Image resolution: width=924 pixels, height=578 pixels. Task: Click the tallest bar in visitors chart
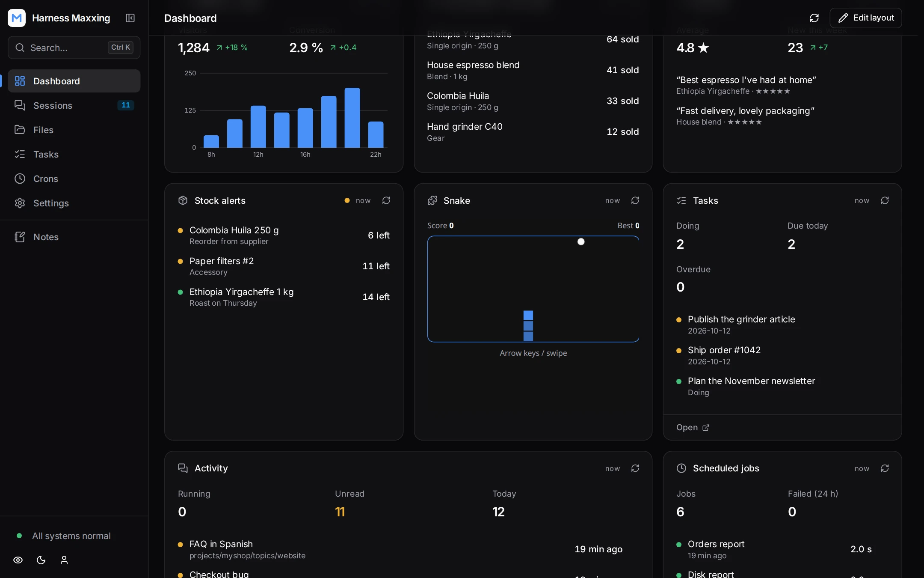tap(352, 118)
